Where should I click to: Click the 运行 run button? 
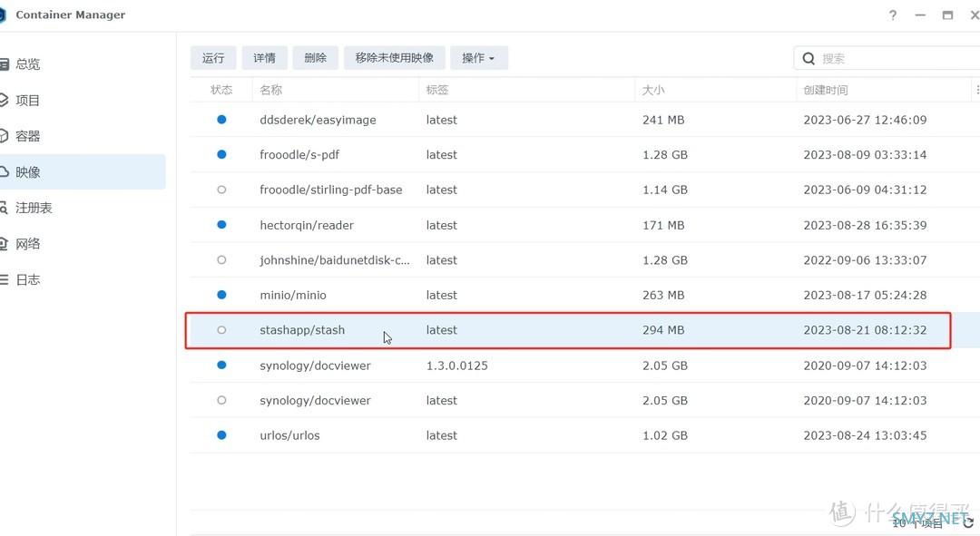pyautogui.click(x=213, y=58)
